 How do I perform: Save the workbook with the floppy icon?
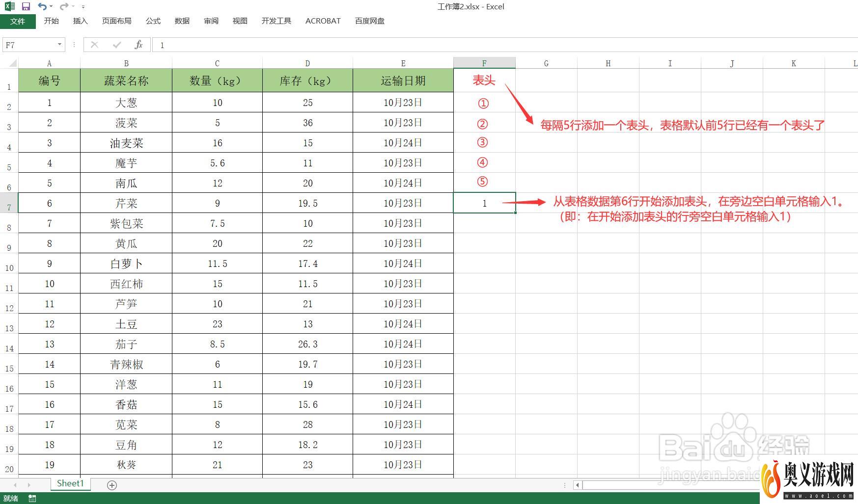pos(26,6)
